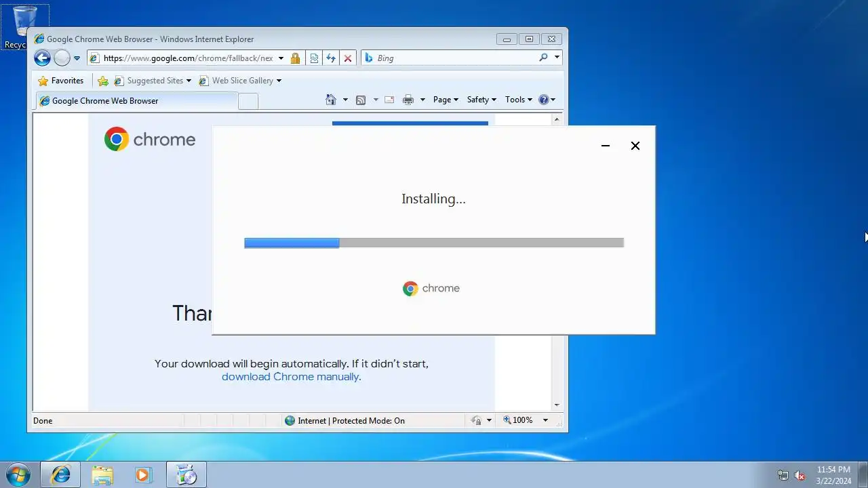Viewport: 868px width, 488px height.
Task: Open the search provider dropdown arrow
Action: coord(557,58)
